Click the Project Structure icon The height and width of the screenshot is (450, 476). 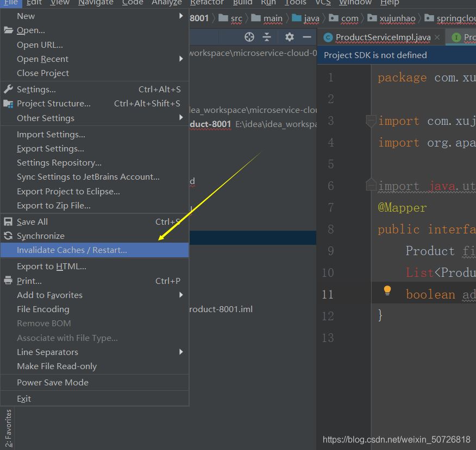[9, 104]
